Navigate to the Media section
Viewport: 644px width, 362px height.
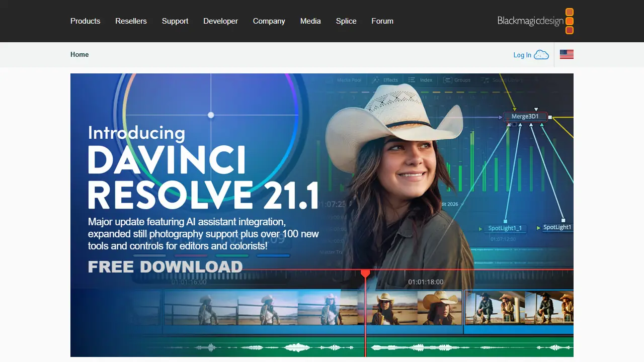coord(310,21)
